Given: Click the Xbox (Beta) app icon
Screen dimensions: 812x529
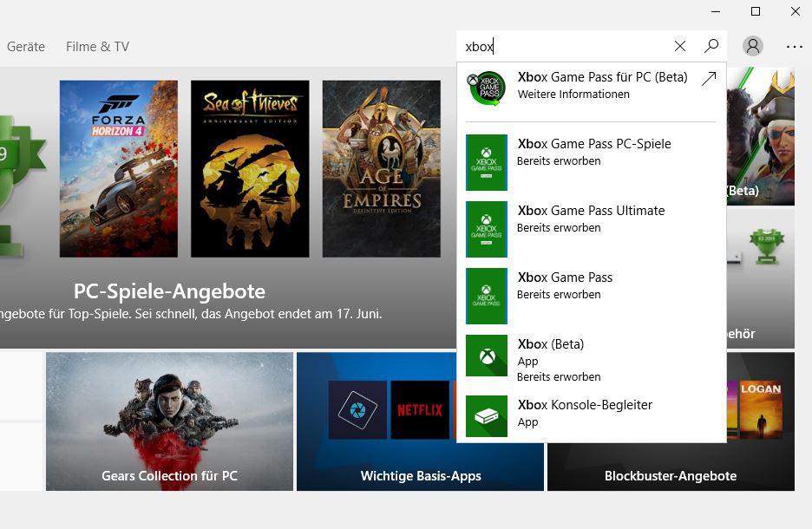Looking at the screenshot, I should pyautogui.click(x=487, y=356).
